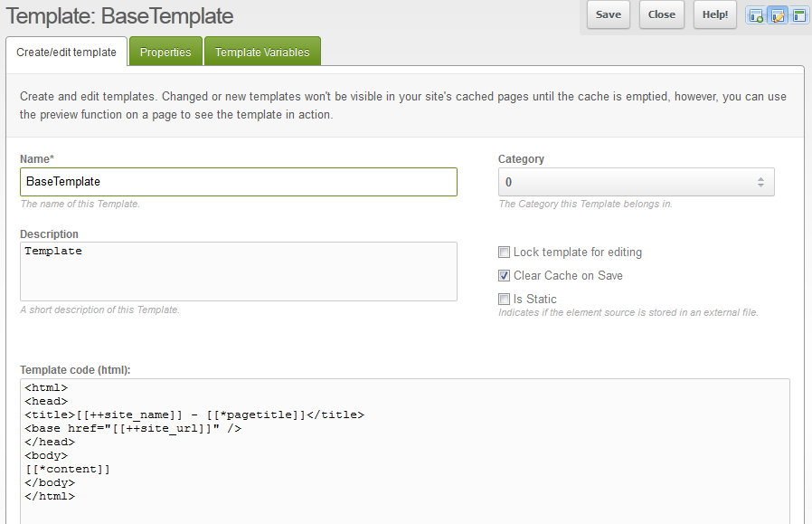The height and width of the screenshot is (524, 812).
Task: Click the add-new-after-save layout icon
Action: pos(756,15)
